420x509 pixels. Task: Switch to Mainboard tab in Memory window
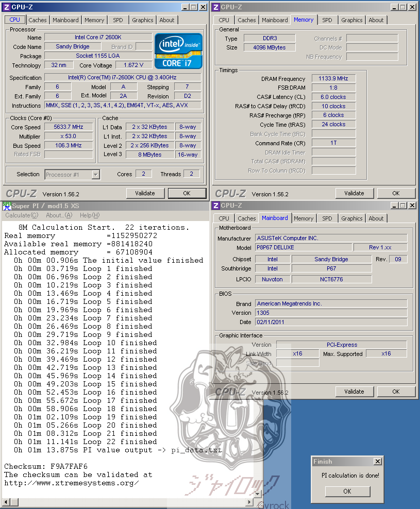coord(275,20)
